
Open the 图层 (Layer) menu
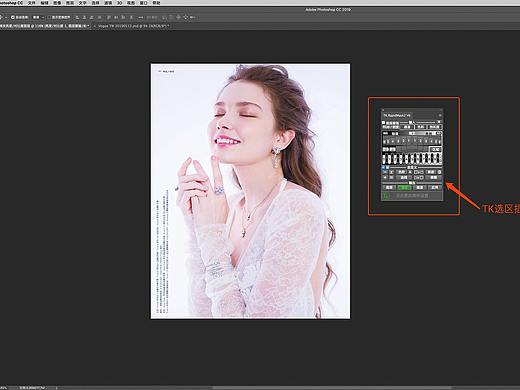(x=70, y=3)
